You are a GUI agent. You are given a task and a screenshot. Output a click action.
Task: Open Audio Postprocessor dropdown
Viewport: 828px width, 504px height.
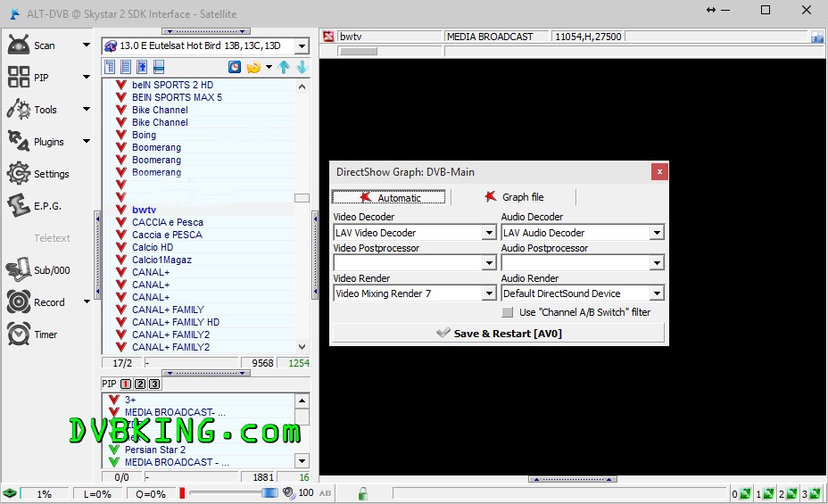coord(657,262)
